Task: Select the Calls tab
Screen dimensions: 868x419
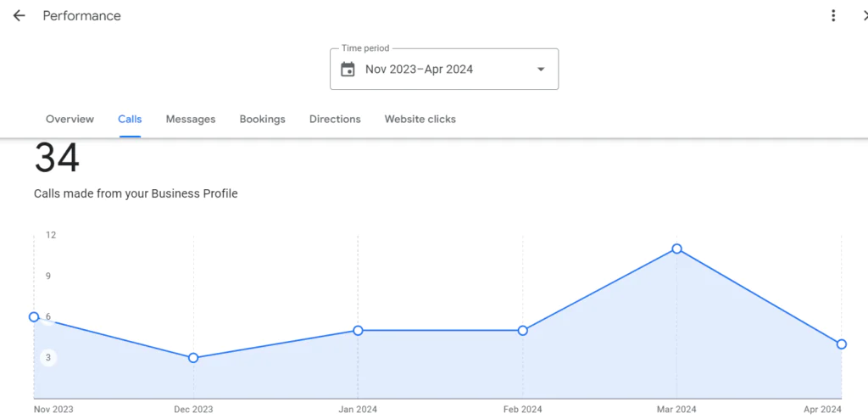Action: click(x=130, y=120)
